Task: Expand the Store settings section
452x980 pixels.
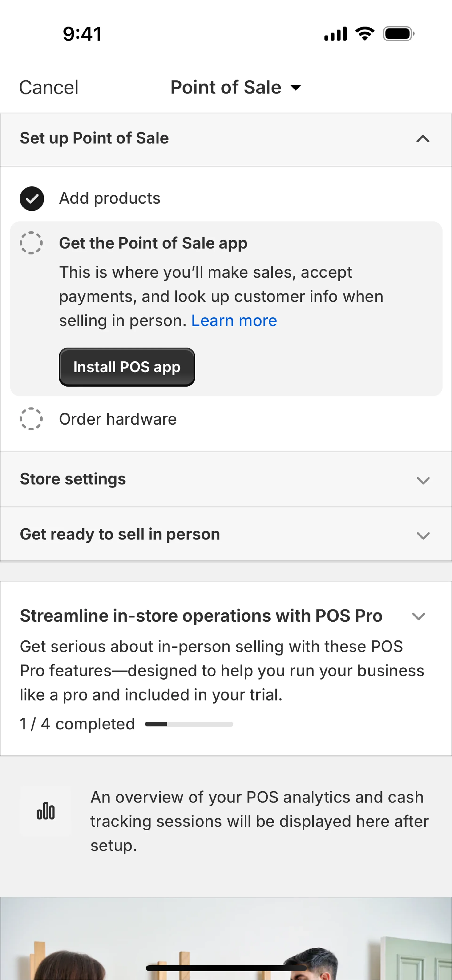Action: 423,480
